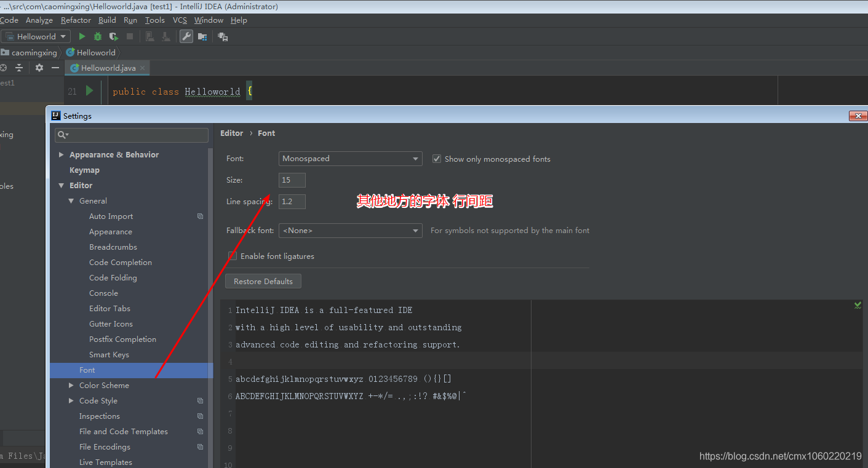Close the Helloworld.java tab with its X
The image size is (868, 468).
click(142, 68)
